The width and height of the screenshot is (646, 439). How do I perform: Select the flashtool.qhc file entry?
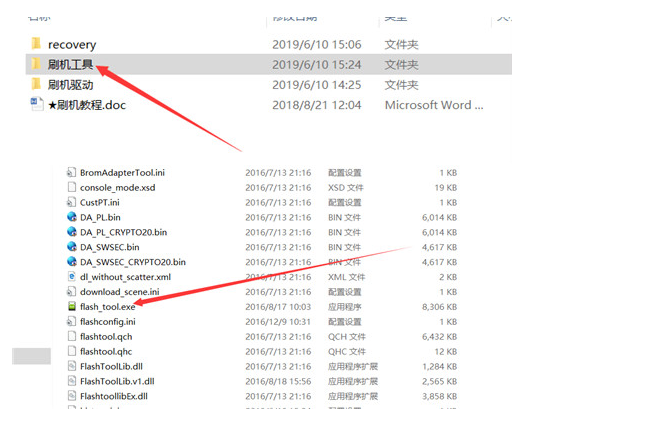[x=104, y=351]
